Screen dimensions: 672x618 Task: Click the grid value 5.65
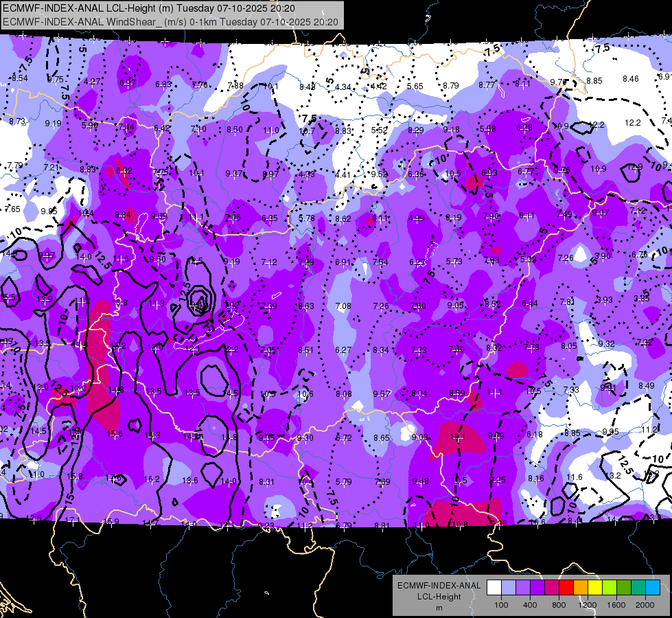pos(415,87)
